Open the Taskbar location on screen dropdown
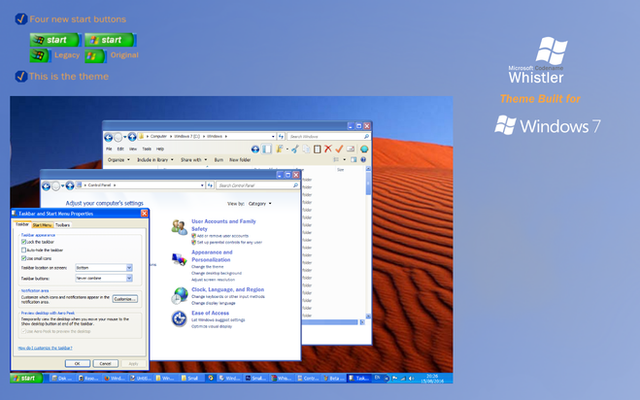640x400 pixels. point(104,268)
